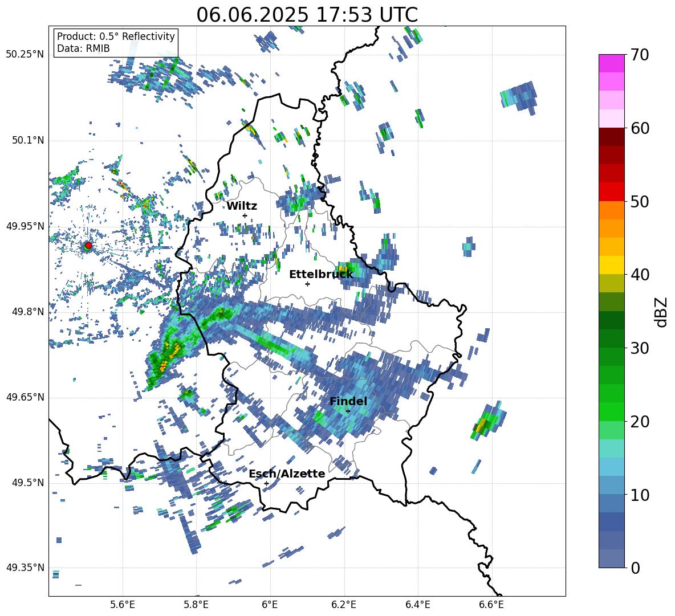Screen dimensions: 675x616
Task: Click the cyan colorbar segment near 15
Action: [x=611, y=467]
